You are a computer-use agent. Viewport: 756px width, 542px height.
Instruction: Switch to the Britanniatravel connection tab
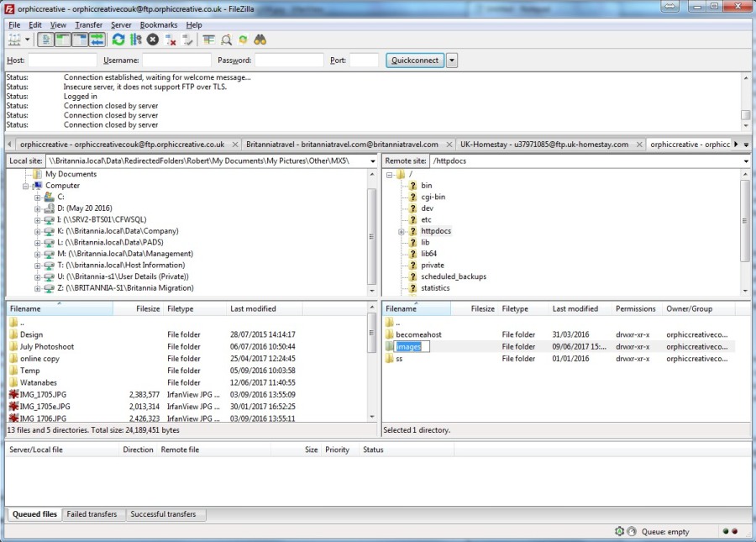coord(343,145)
